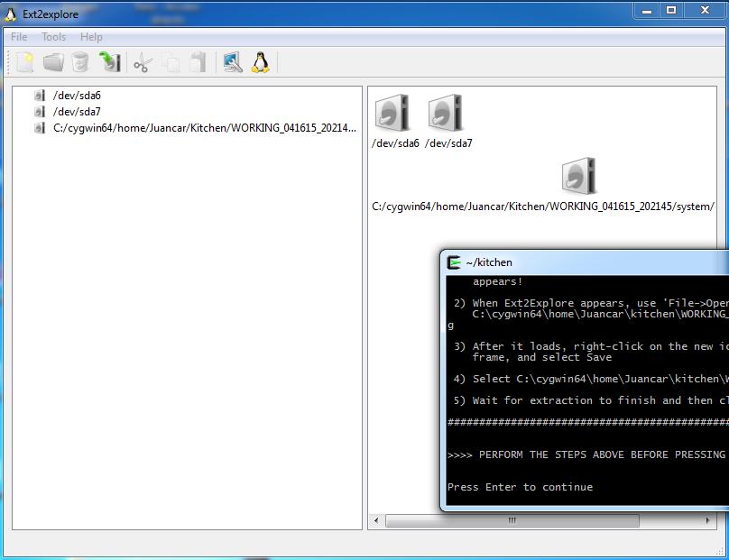
Task: Click the open folder toolbar icon
Action: pos(53,62)
